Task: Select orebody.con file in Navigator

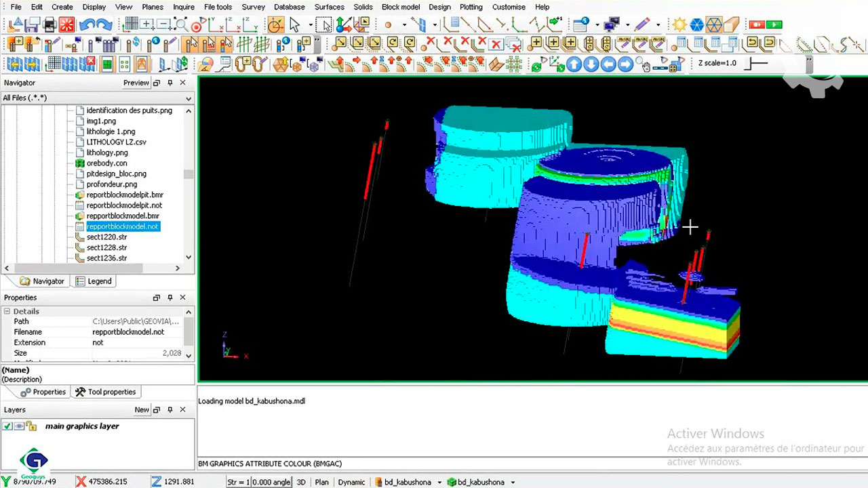Action: point(106,163)
